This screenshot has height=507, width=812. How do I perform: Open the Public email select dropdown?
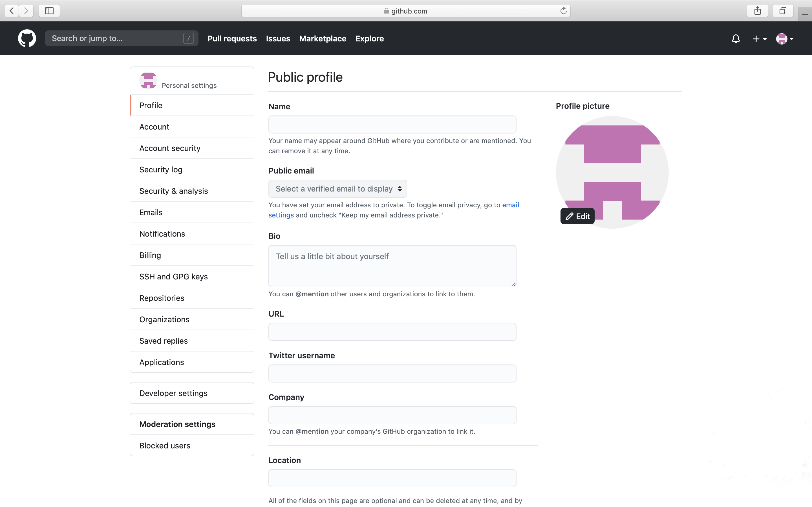(x=337, y=189)
